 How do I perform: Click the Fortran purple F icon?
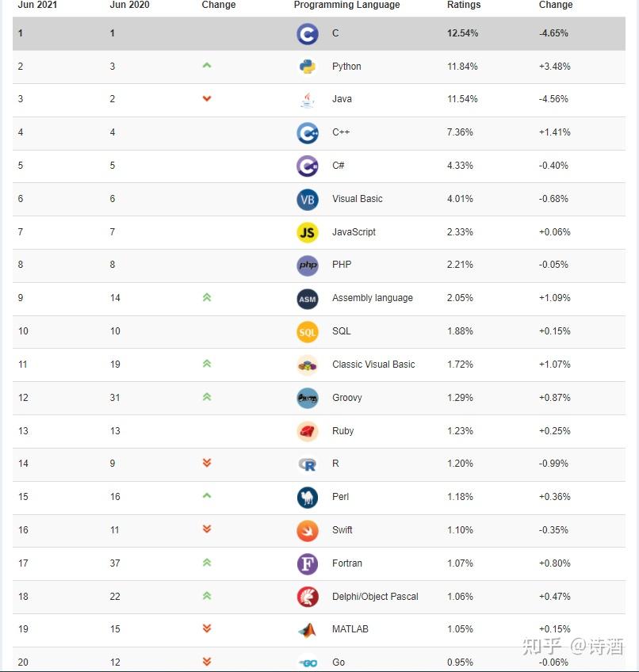point(308,563)
